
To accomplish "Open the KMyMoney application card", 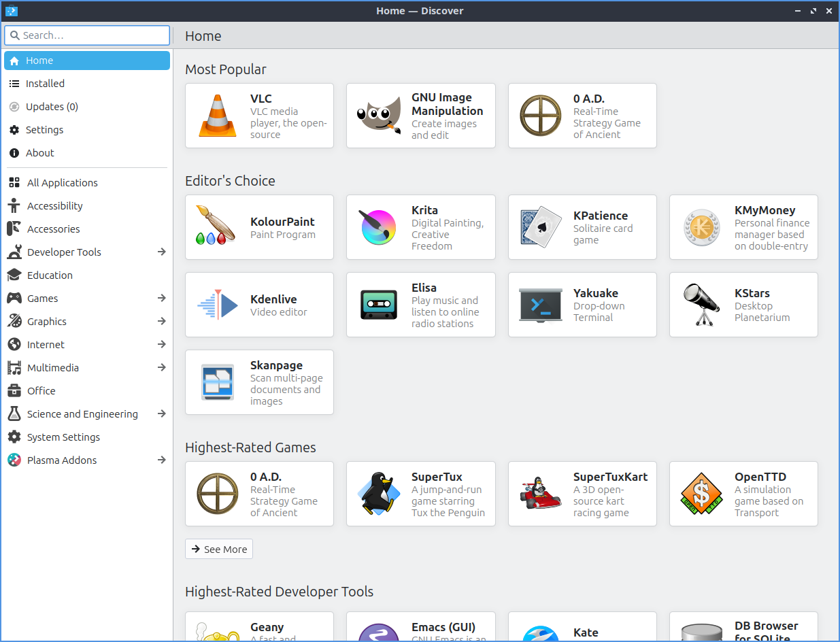I will [743, 228].
